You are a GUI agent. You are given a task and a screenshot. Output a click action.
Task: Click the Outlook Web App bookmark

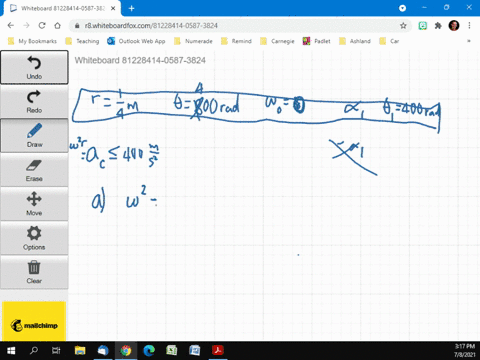tap(136, 41)
